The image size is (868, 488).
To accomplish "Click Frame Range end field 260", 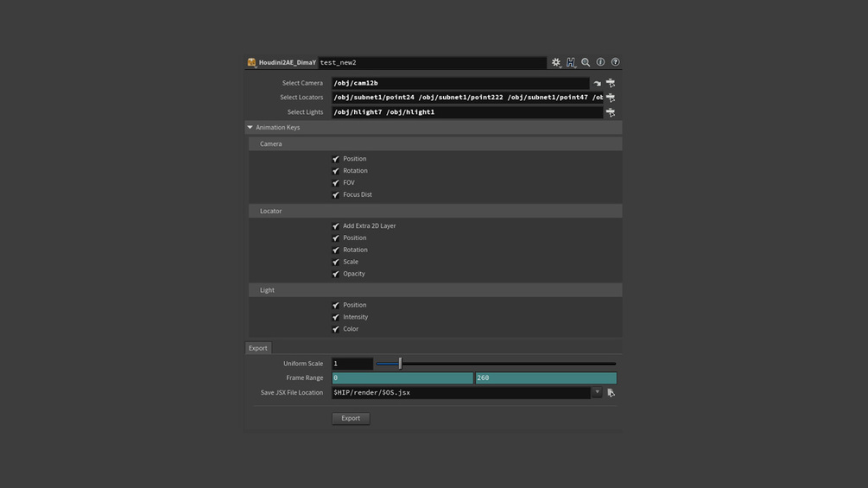I will pyautogui.click(x=546, y=378).
